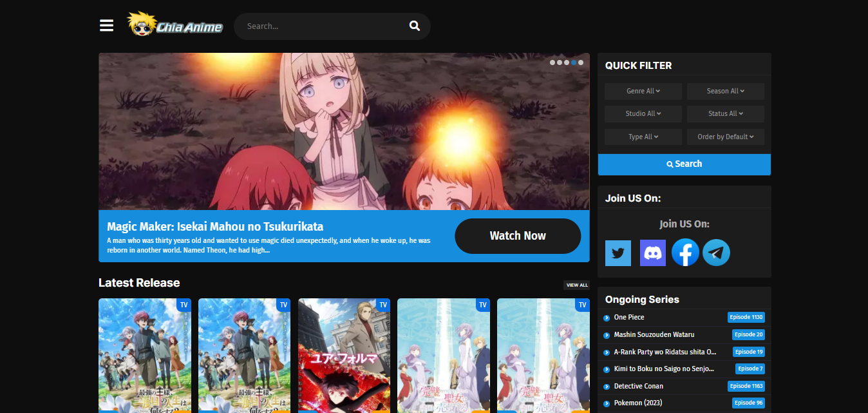Expand the Season All dropdown
This screenshot has width=868, height=413.
(x=726, y=91)
